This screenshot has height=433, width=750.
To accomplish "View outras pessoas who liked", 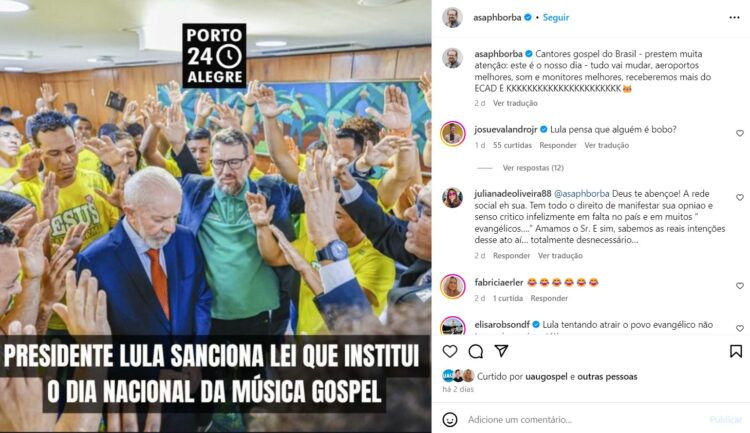I will point(607,377).
